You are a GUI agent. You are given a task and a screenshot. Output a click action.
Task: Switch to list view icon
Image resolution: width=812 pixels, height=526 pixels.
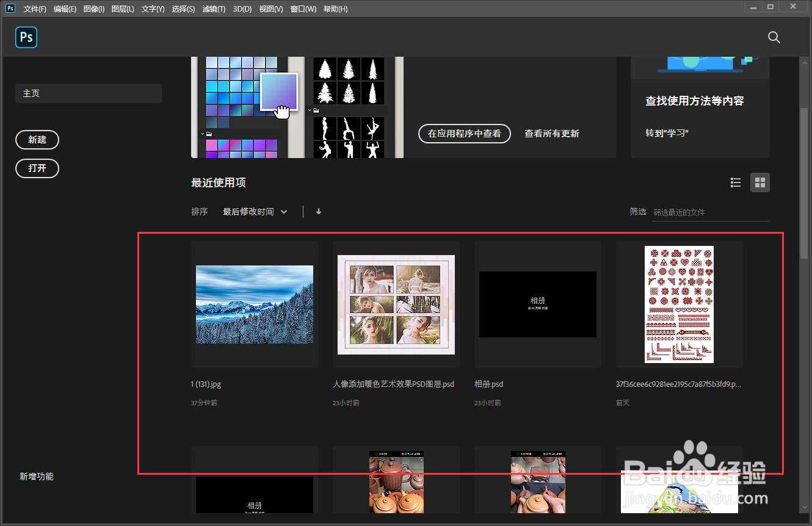pyautogui.click(x=736, y=182)
